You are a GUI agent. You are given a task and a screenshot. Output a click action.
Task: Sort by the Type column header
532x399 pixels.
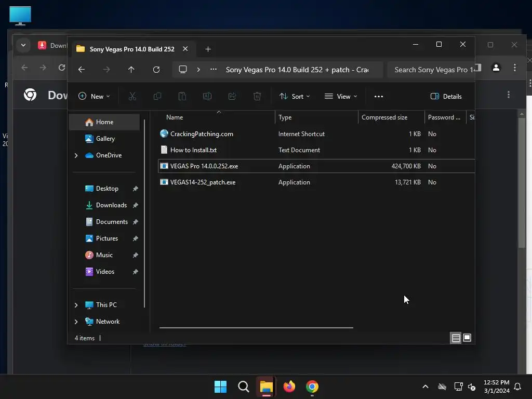click(316, 117)
